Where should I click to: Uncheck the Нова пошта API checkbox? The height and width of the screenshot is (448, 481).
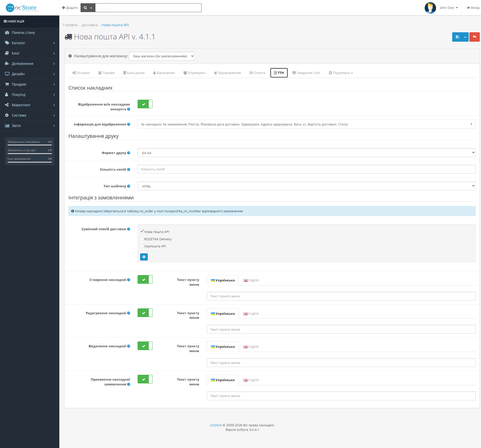pos(142,231)
